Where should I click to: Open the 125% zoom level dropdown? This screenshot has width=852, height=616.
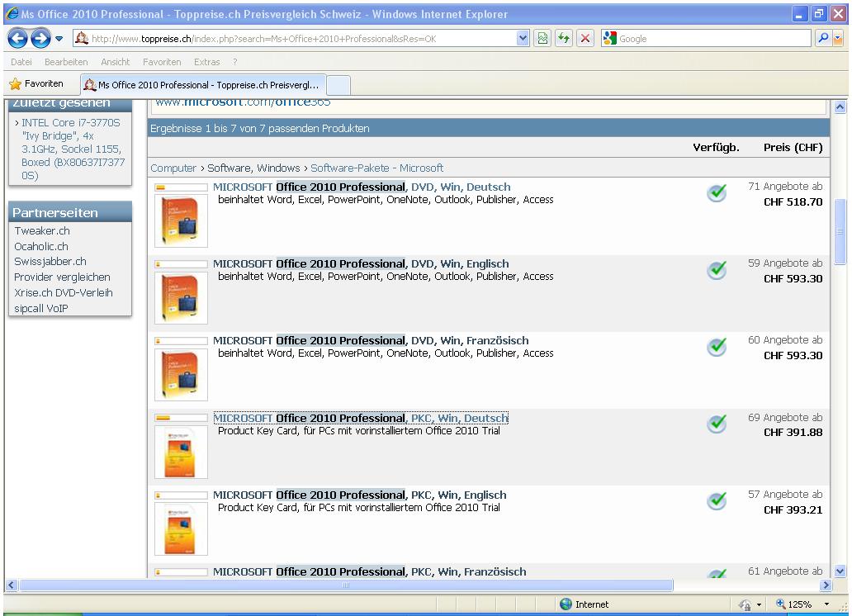pyautogui.click(x=826, y=604)
